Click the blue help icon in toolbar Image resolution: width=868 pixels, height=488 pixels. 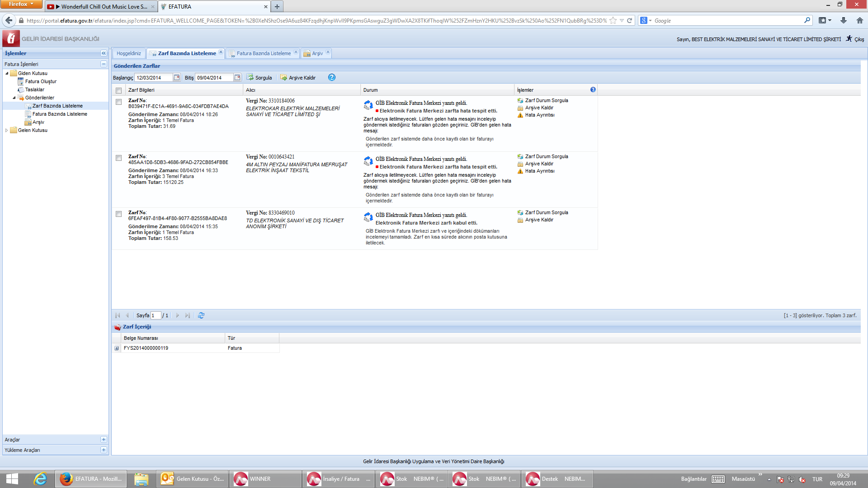[x=331, y=77]
